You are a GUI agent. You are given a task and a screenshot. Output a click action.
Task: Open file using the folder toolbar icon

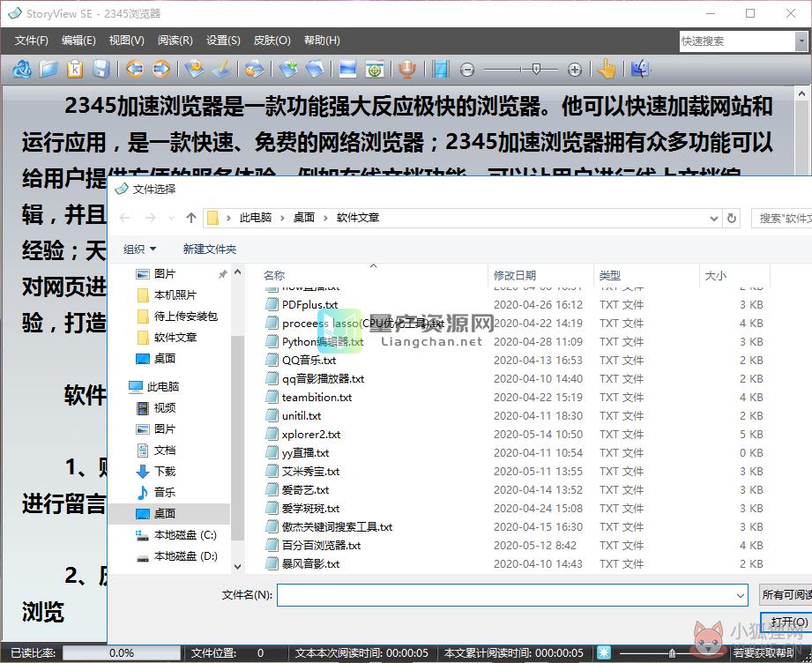tap(48, 69)
